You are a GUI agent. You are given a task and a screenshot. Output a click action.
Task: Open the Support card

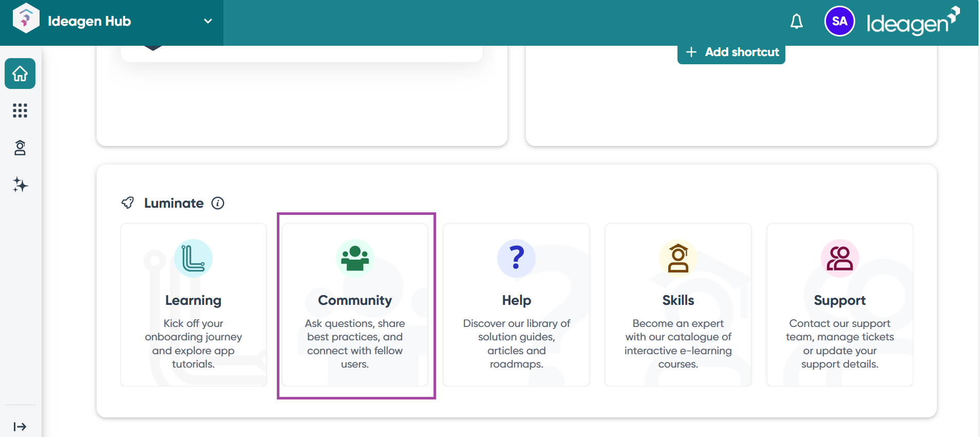tap(839, 304)
